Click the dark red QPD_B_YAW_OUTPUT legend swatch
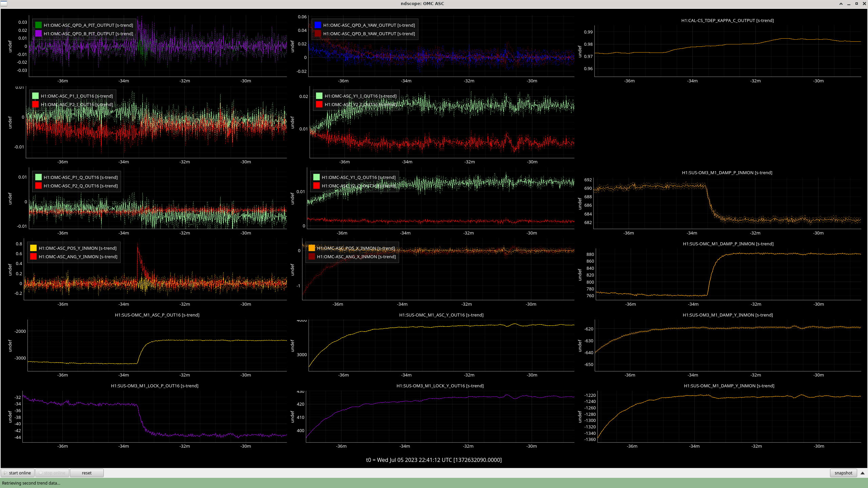This screenshot has height=488, width=868. (318, 34)
